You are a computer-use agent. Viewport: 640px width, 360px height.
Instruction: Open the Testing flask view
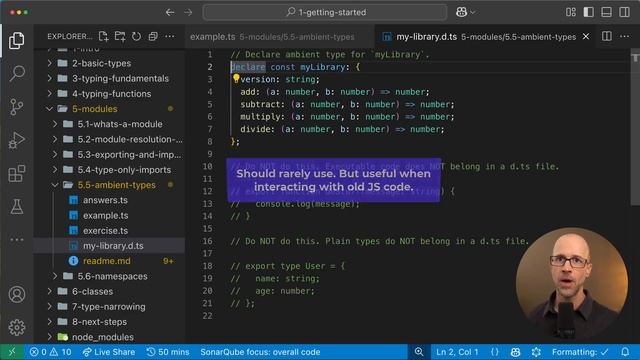pyautogui.click(x=17, y=207)
